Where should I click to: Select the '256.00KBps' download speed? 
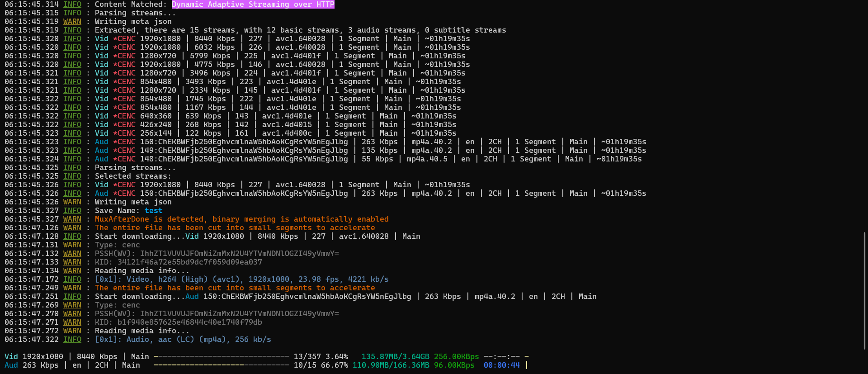click(457, 357)
